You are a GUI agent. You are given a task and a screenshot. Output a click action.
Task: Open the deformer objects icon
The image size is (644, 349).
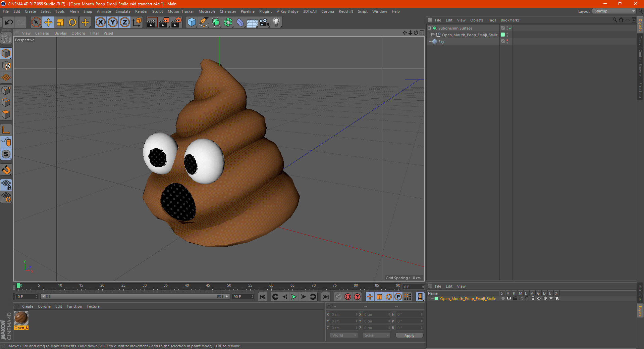pyautogui.click(x=240, y=22)
